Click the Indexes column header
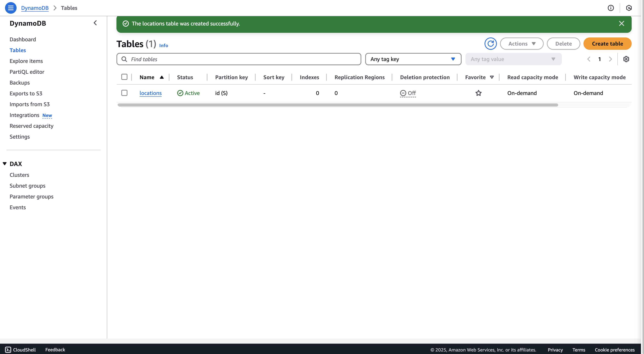This screenshot has height=354, width=644. point(309,77)
